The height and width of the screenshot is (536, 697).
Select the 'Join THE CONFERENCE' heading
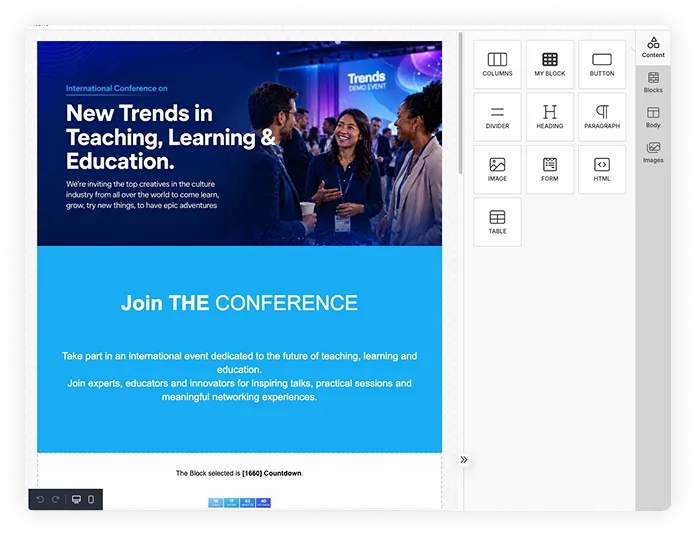[x=239, y=303]
